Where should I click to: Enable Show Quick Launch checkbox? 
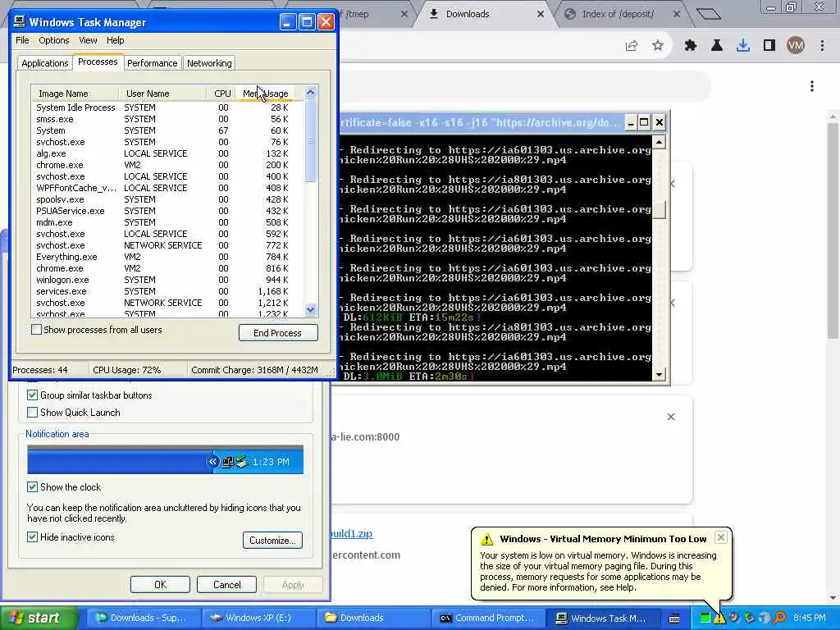coord(32,413)
